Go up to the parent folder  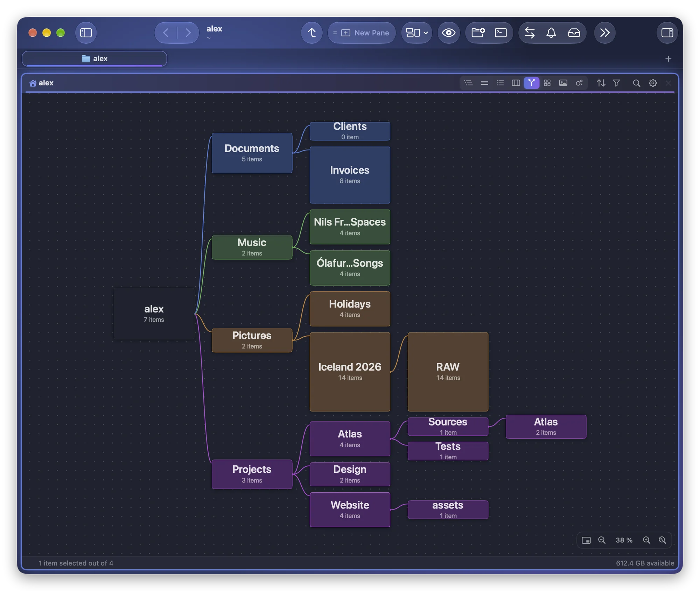click(311, 33)
